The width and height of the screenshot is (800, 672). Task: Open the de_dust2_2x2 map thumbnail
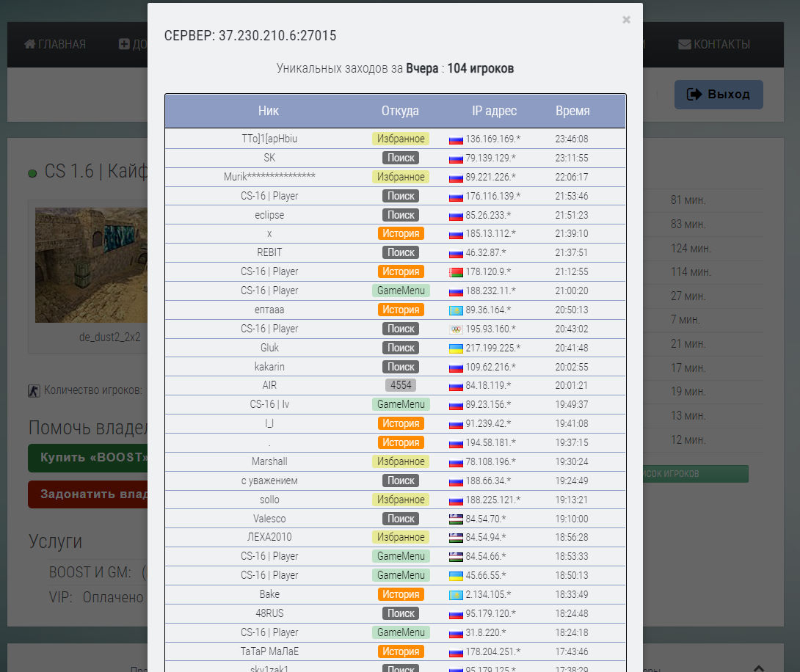coord(91,265)
